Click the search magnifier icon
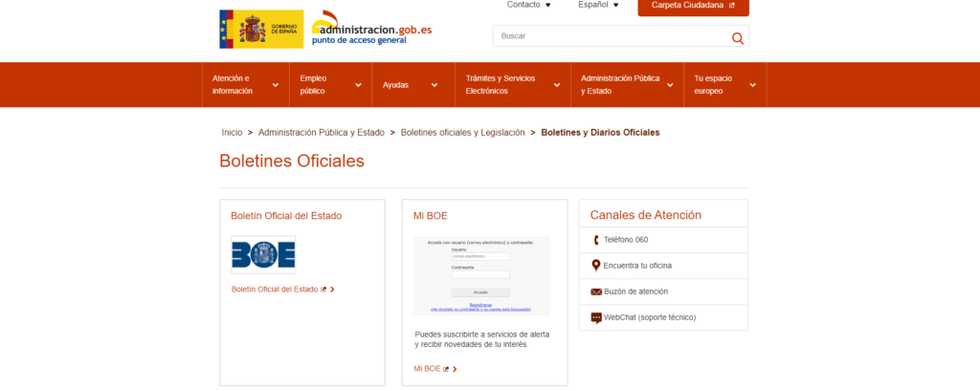The image size is (980, 391). [x=738, y=38]
